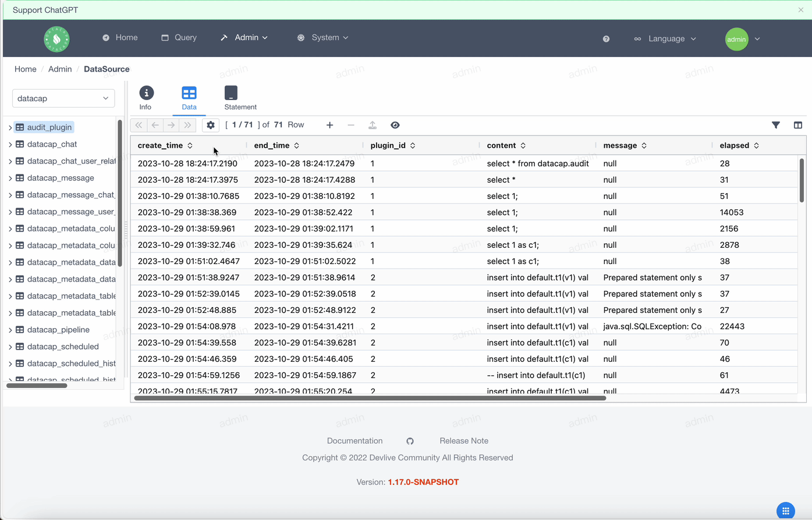812x520 pixels.
Task: Click the horizontal scrollbar under table
Action: point(370,398)
